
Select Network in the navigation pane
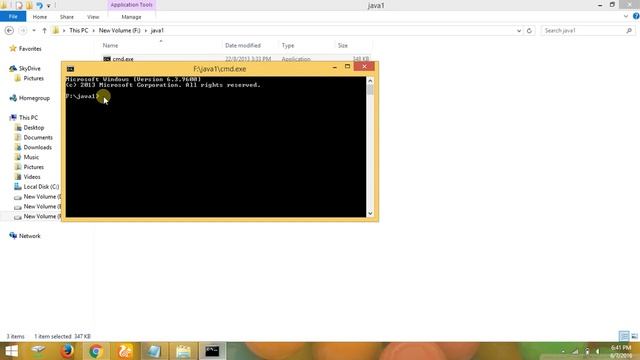coord(29,236)
